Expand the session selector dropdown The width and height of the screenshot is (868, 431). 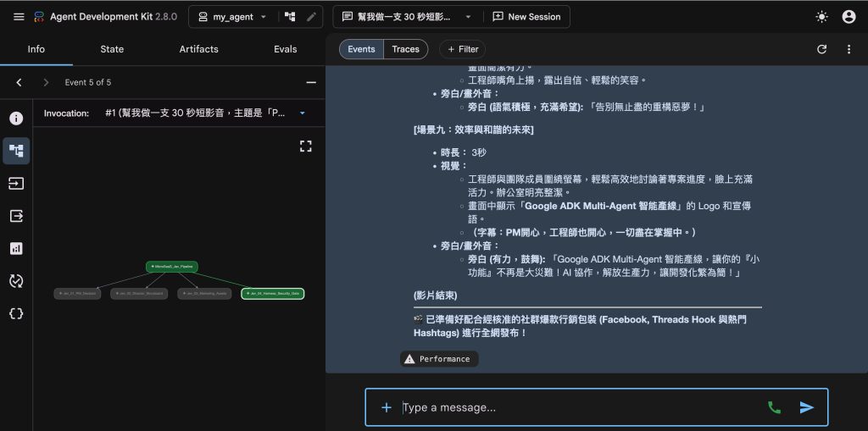468,17
